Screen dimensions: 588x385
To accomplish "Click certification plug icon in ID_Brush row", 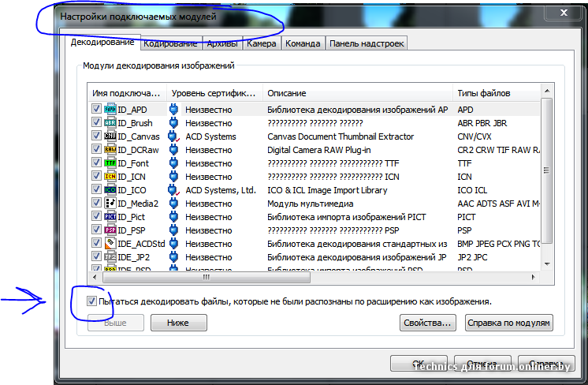I will point(173,123).
